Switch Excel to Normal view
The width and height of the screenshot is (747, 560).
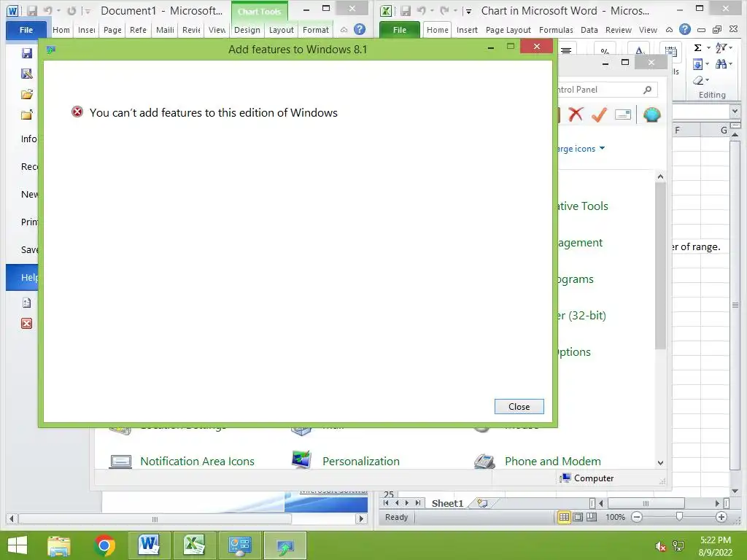coord(564,517)
